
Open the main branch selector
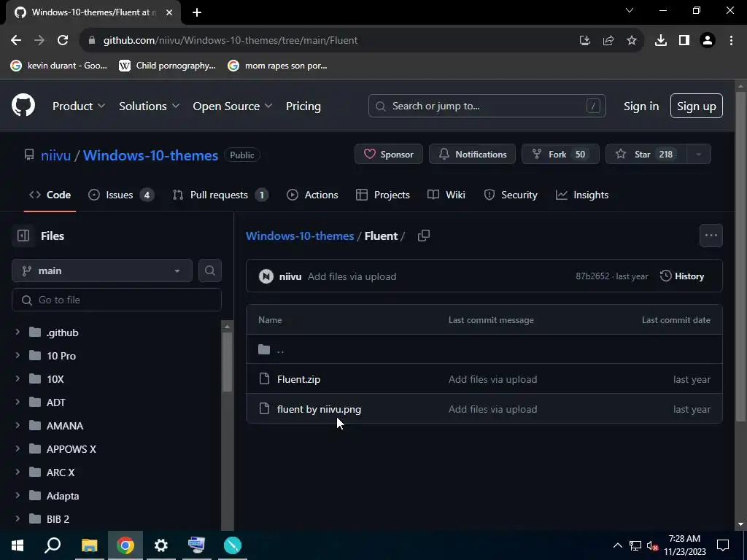click(x=102, y=271)
